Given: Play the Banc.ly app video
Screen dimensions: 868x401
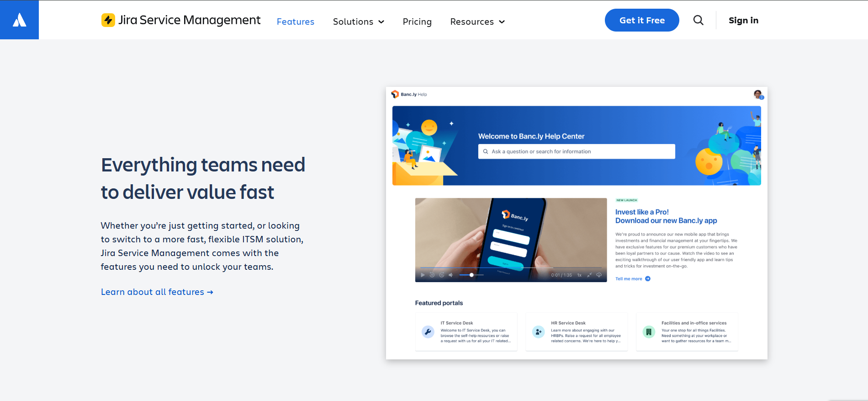Looking at the screenshot, I should [423, 275].
